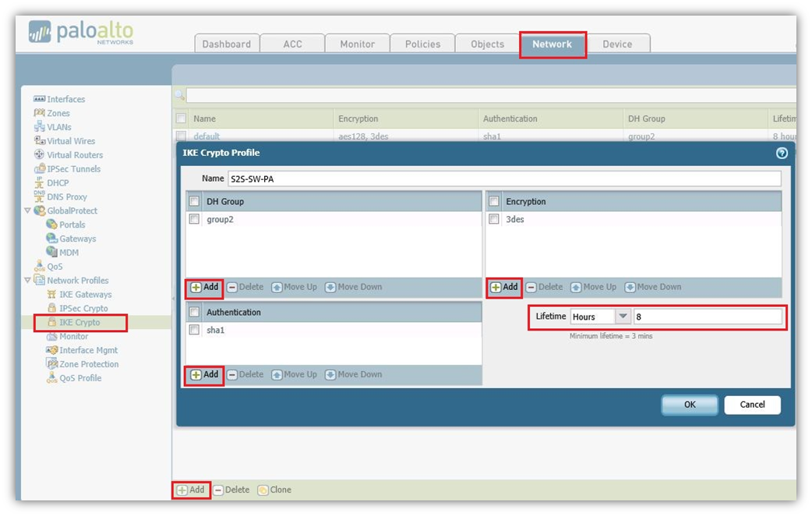Cancel the IKE Crypto Profile dialog
This screenshot has height=516, width=812.
752,405
